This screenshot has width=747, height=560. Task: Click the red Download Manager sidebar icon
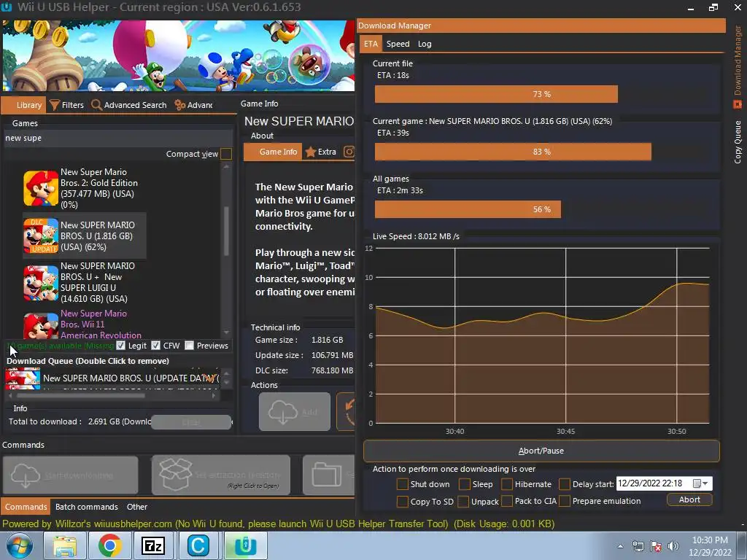click(x=738, y=104)
